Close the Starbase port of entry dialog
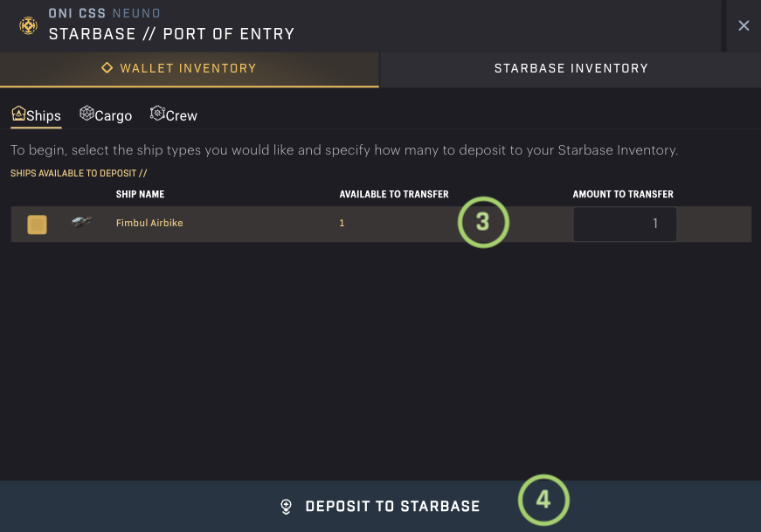761x532 pixels. tap(744, 26)
